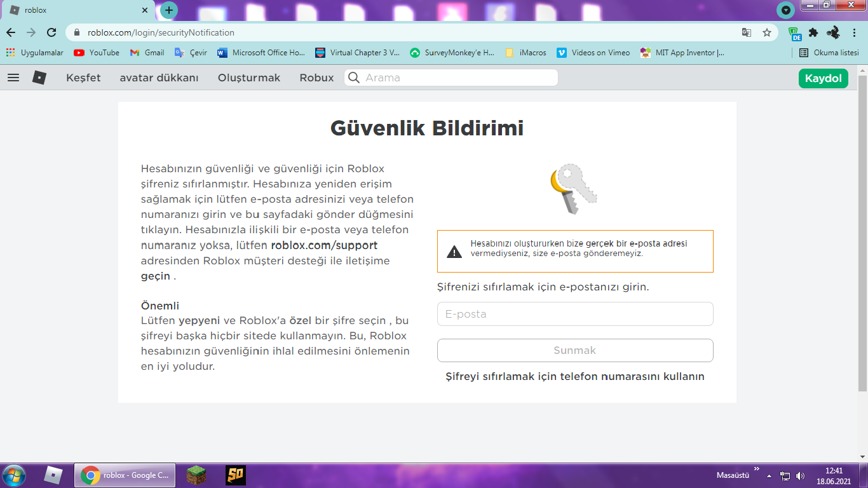This screenshot has width=868, height=488.
Task: Go forward to the next page
Action: (31, 32)
